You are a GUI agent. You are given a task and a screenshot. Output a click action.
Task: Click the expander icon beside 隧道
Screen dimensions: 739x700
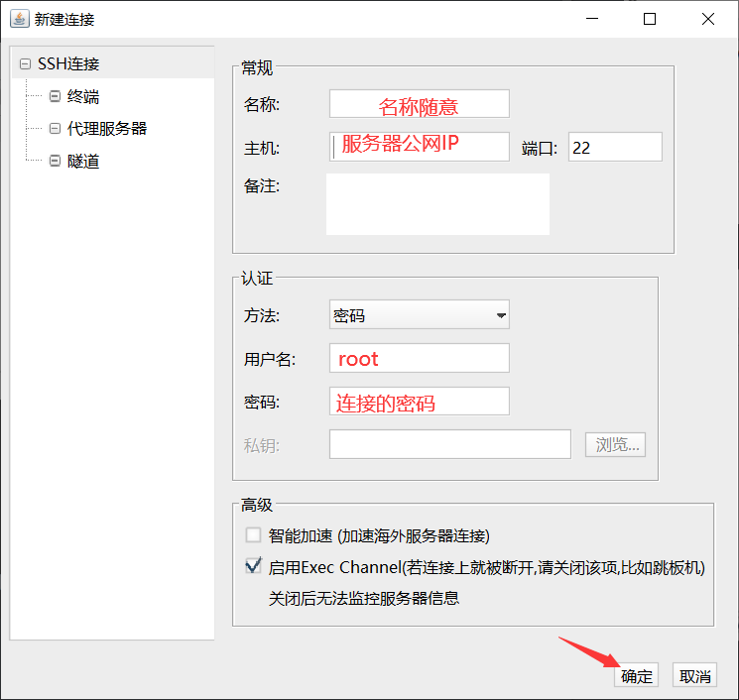[x=56, y=161]
